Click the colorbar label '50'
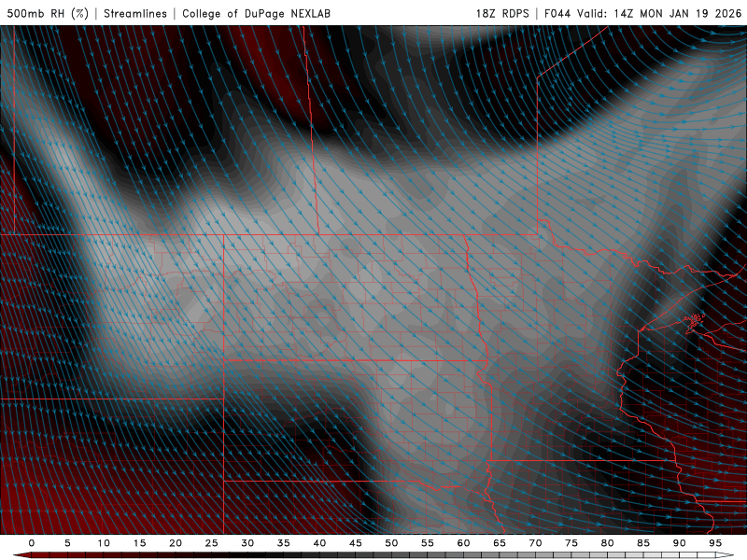Viewport: 747px width, 560px height. click(x=391, y=543)
